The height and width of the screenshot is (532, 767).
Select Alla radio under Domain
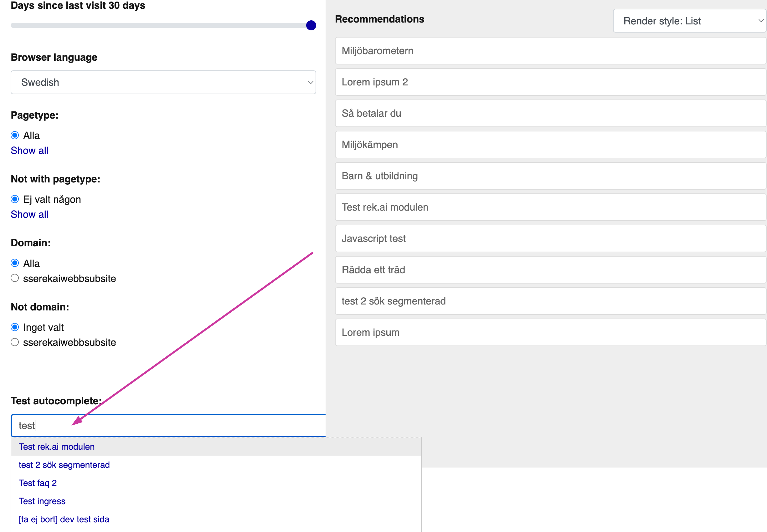point(15,263)
